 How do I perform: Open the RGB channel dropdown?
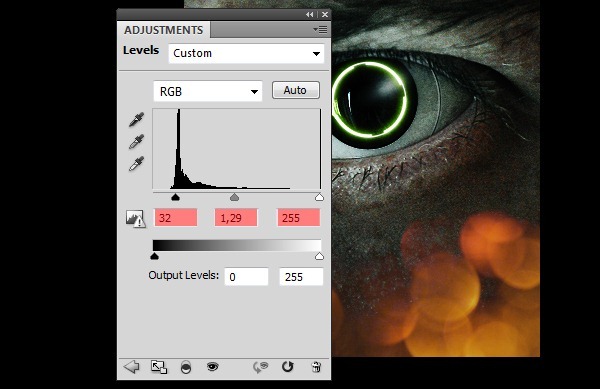(208, 91)
